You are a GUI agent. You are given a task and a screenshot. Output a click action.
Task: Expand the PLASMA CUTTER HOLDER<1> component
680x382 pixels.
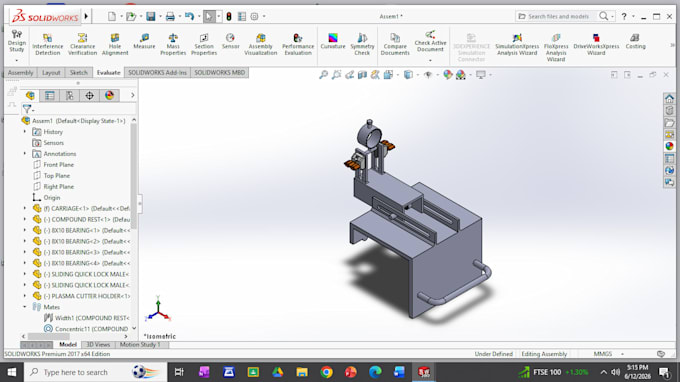click(x=25, y=296)
